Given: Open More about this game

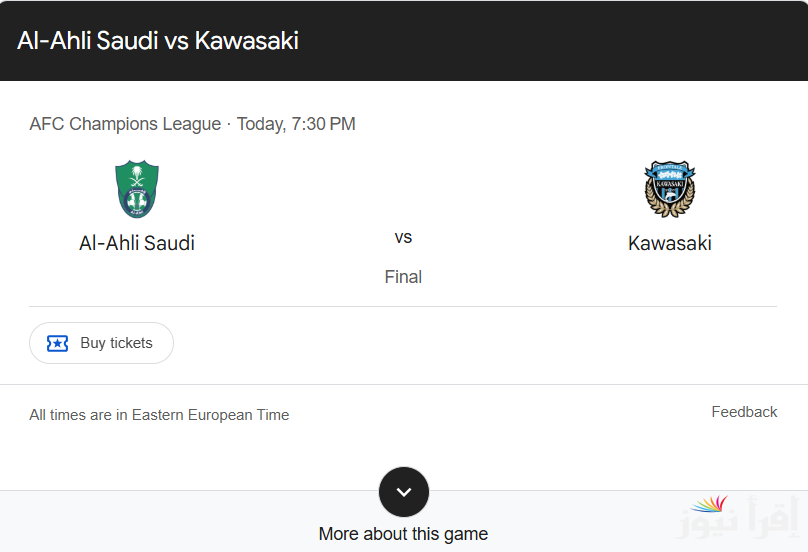Looking at the screenshot, I should (x=403, y=534).
